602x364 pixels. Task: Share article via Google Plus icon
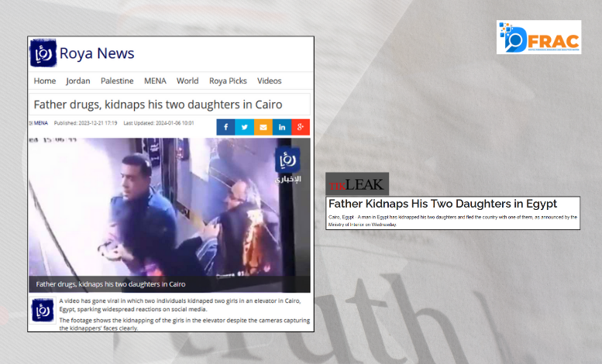[x=301, y=127]
